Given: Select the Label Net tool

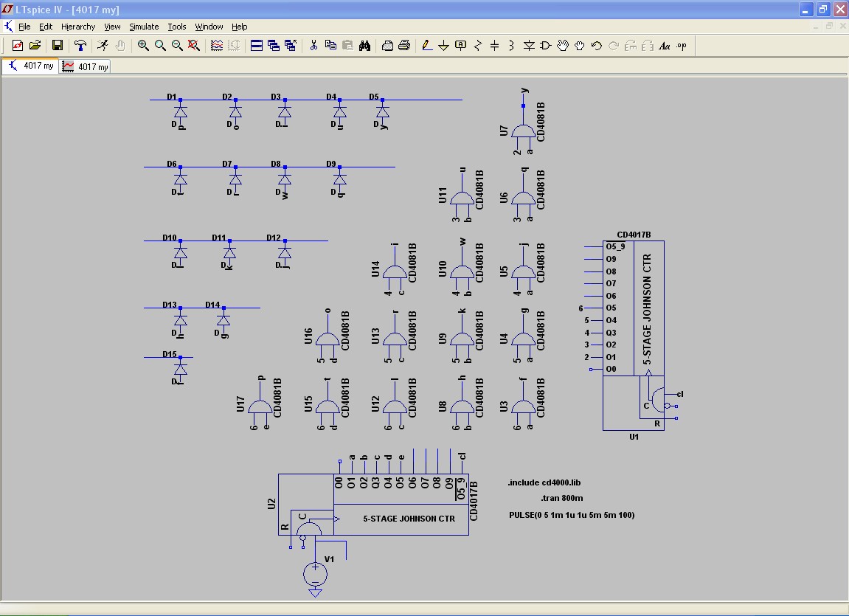Looking at the screenshot, I should [x=460, y=46].
